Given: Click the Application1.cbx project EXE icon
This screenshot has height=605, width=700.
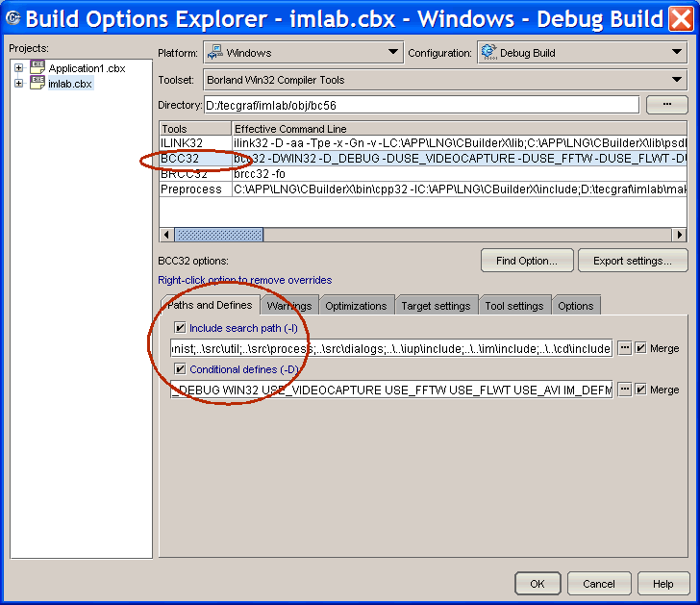Looking at the screenshot, I should tap(37, 67).
